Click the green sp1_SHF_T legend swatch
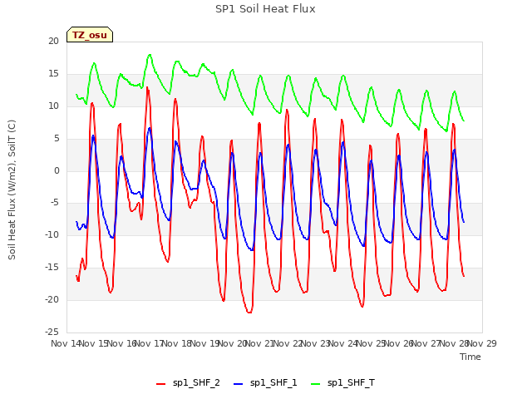532x399 pixels. point(316,384)
